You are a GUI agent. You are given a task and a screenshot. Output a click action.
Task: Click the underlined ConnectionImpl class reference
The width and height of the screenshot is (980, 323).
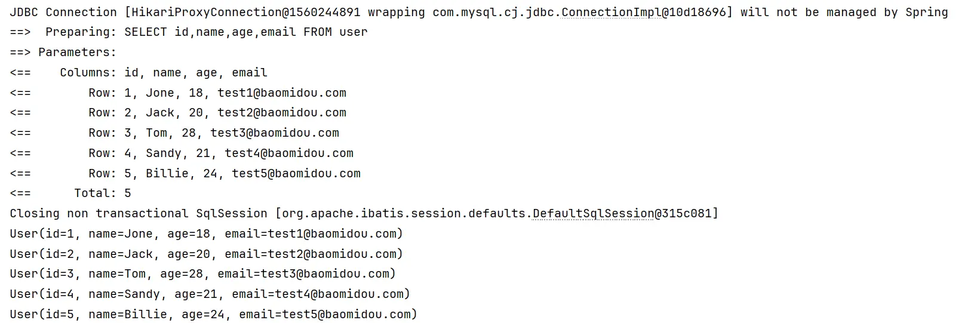click(x=610, y=13)
